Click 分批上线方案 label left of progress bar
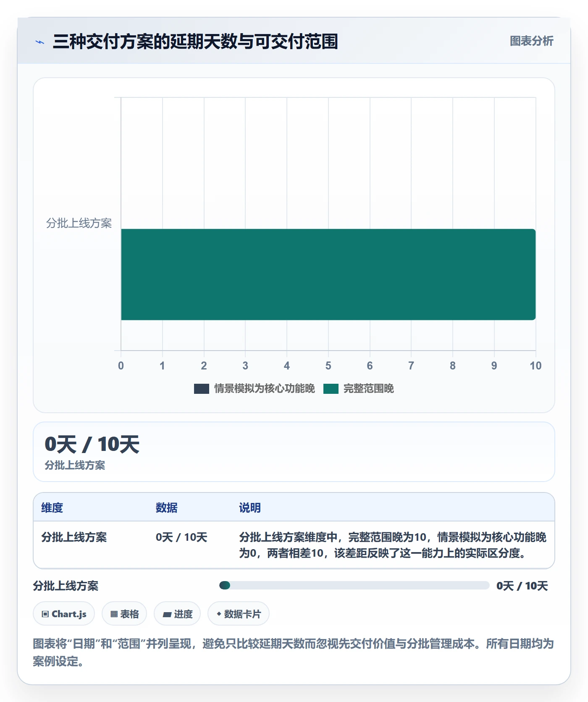Viewport: 588px width, 702px height. click(66, 586)
